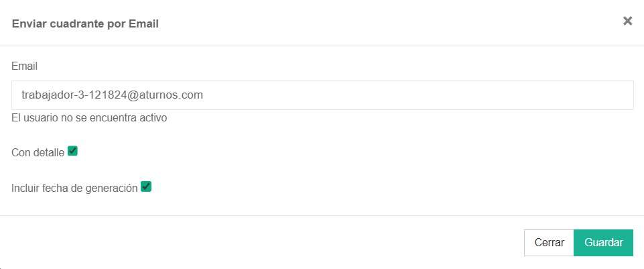The width and height of the screenshot is (644, 269).
Task: Click the dialog title Enviar cuadrante por Email
Action: [x=85, y=24]
